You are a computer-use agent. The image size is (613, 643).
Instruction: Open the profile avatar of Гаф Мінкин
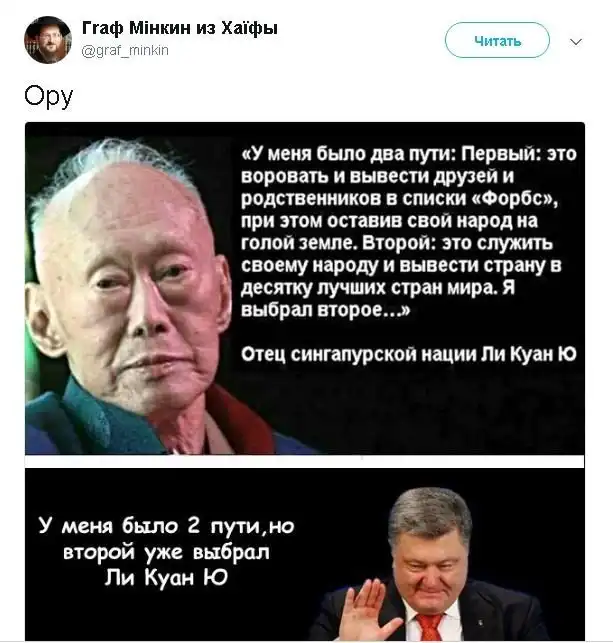pyautogui.click(x=48, y=40)
